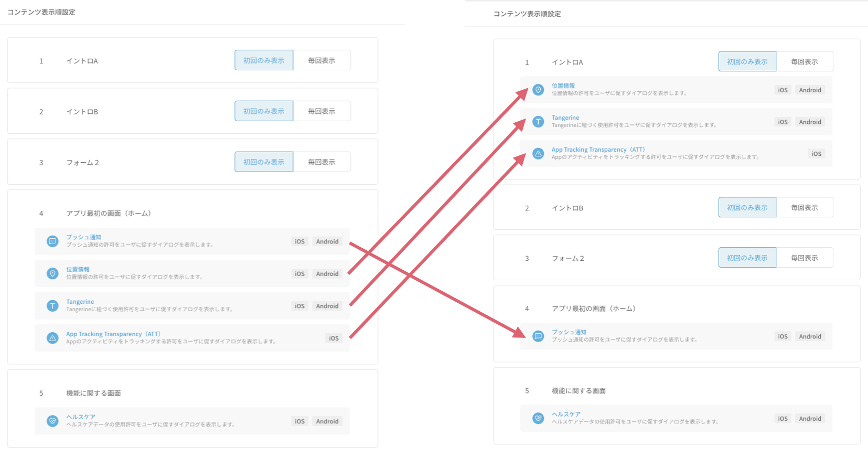Viewport: 868px width, 456px height.
Task: Open App Tracking Transparency link in right panel
Action: click(x=598, y=150)
